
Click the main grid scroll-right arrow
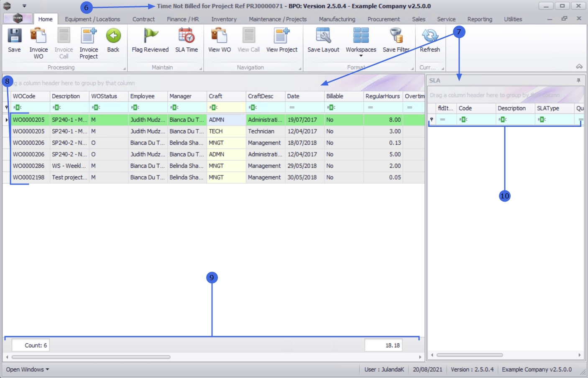coord(420,357)
